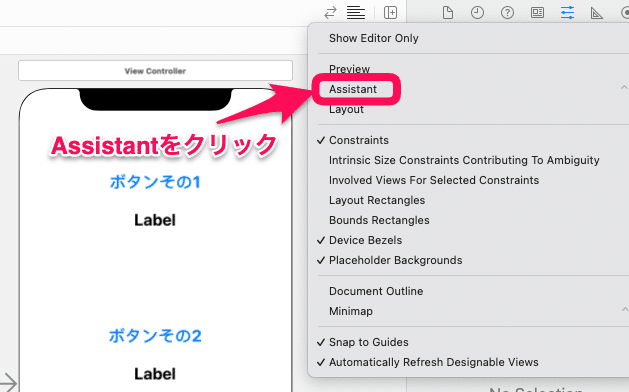
Task: Open the Size inspector ruler icon
Action: tap(597, 13)
